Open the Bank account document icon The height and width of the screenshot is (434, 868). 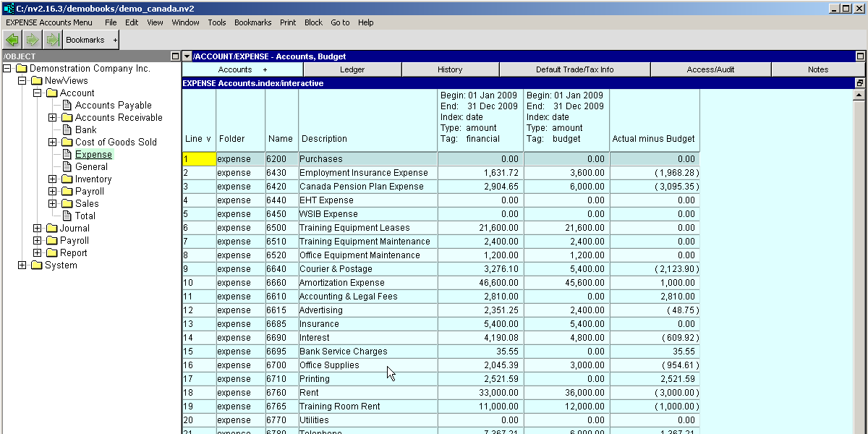[x=67, y=130]
